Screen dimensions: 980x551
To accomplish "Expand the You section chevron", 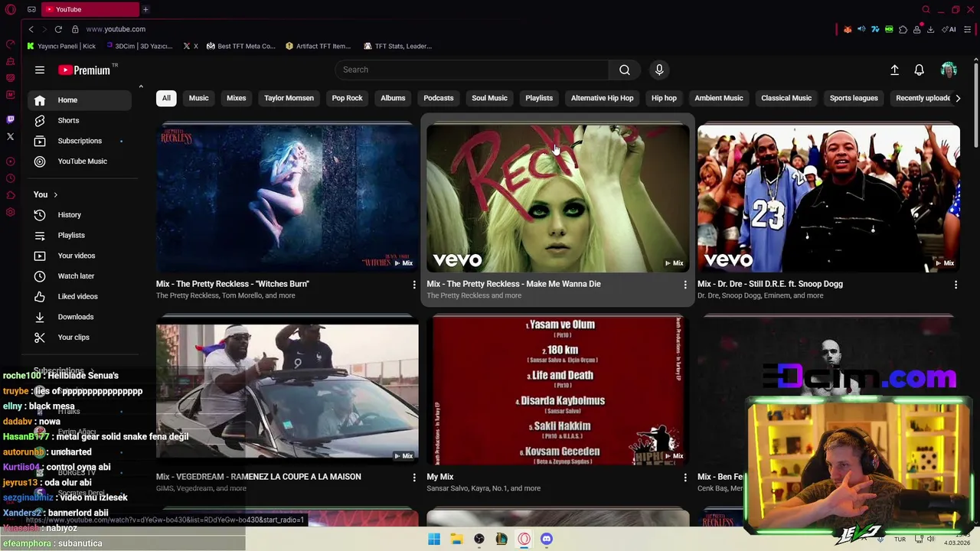I will (55, 195).
